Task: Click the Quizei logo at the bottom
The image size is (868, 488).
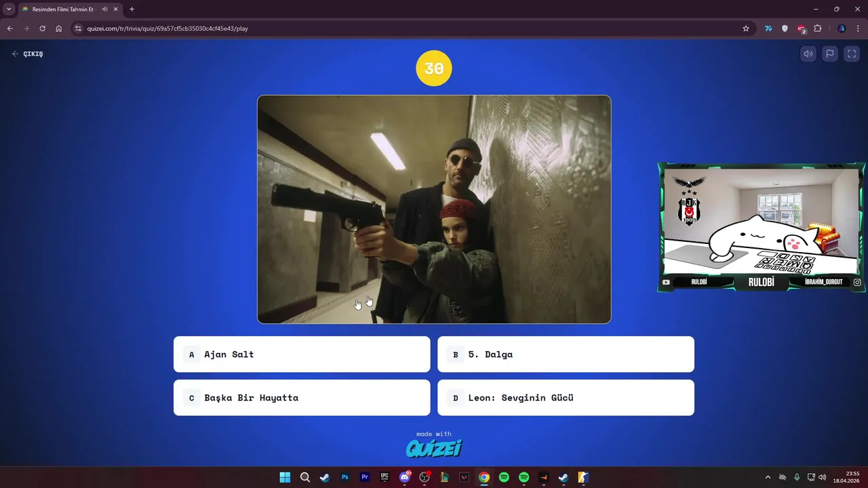Action: 434,448
